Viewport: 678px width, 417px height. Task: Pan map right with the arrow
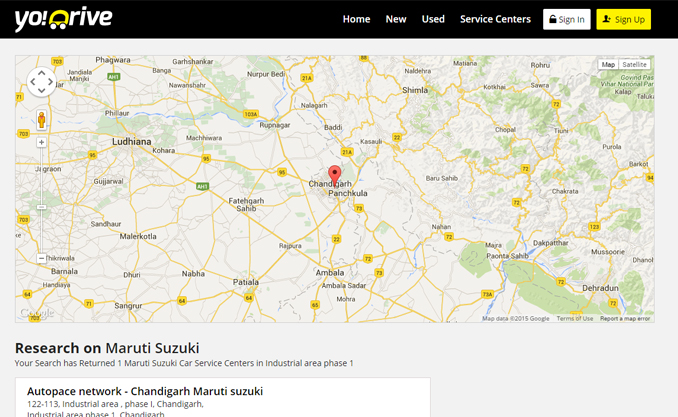click(50, 81)
